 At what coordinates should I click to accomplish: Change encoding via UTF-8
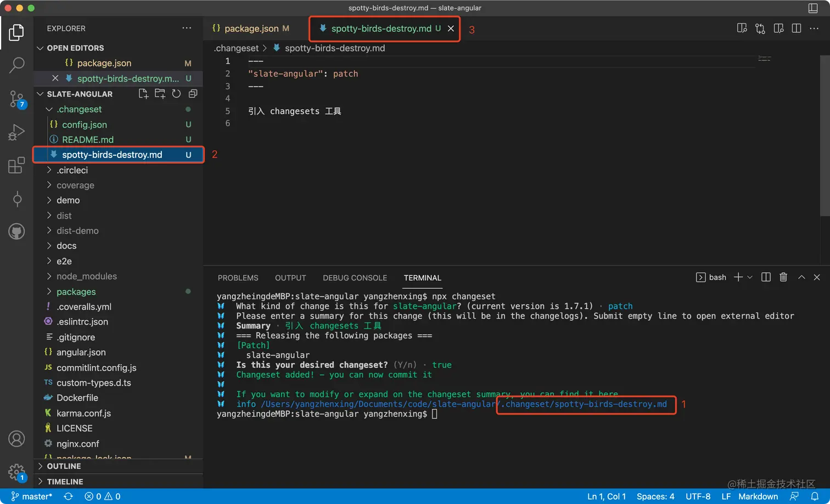click(698, 496)
